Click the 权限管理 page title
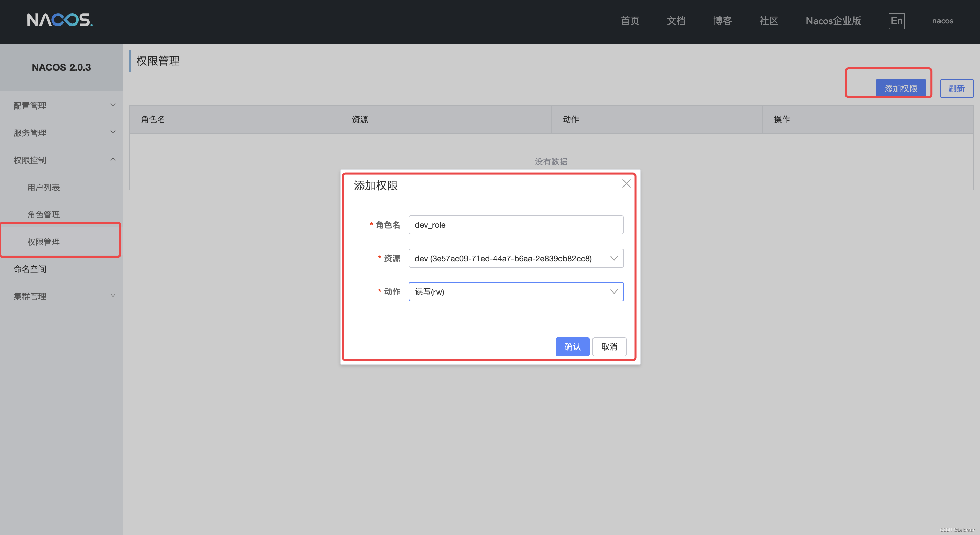Screen dimensions: 980x535 (158, 61)
